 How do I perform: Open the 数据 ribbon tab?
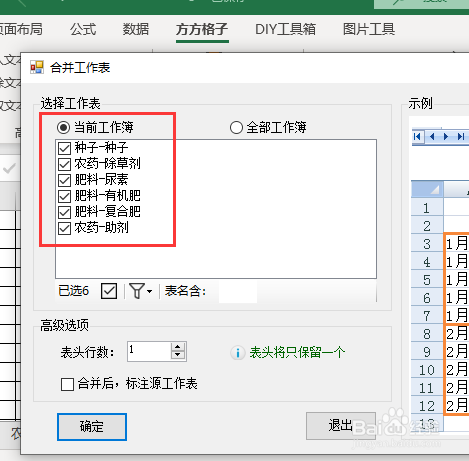pyautogui.click(x=136, y=29)
